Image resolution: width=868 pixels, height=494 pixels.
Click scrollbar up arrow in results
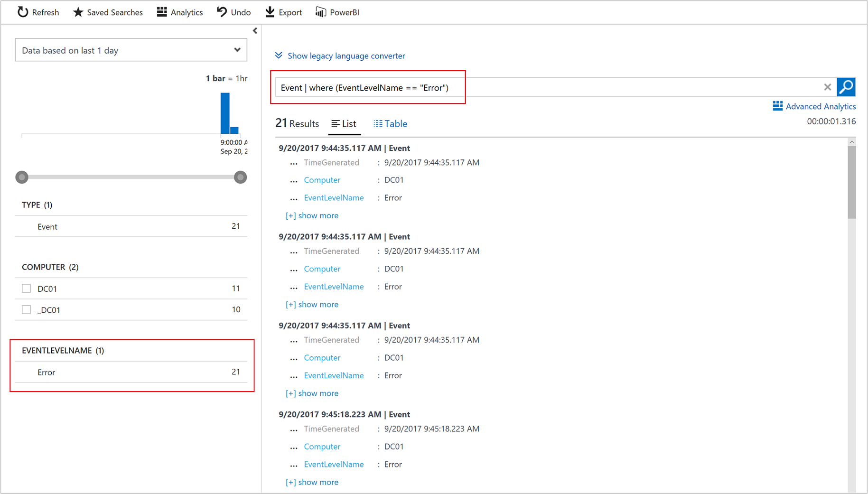pos(852,142)
